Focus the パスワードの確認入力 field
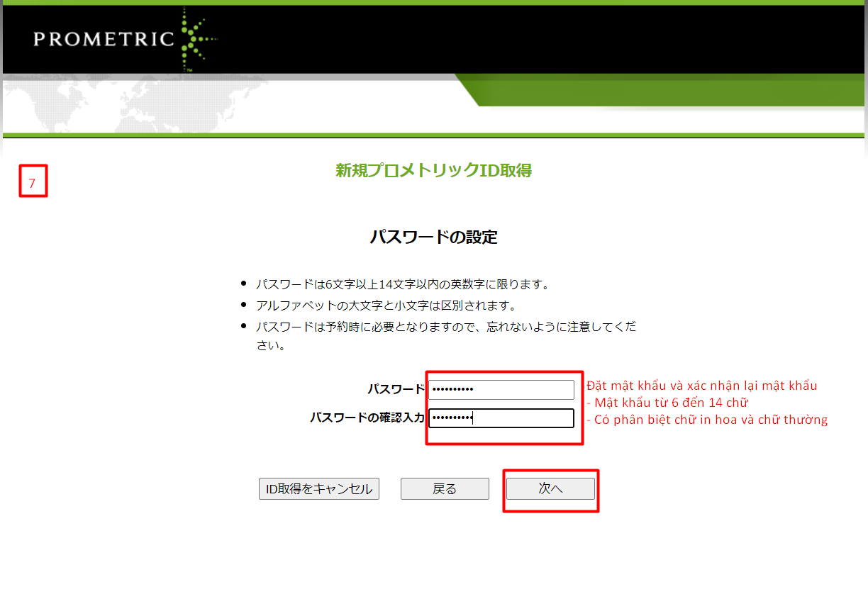The height and width of the screenshot is (616, 868). click(x=501, y=418)
